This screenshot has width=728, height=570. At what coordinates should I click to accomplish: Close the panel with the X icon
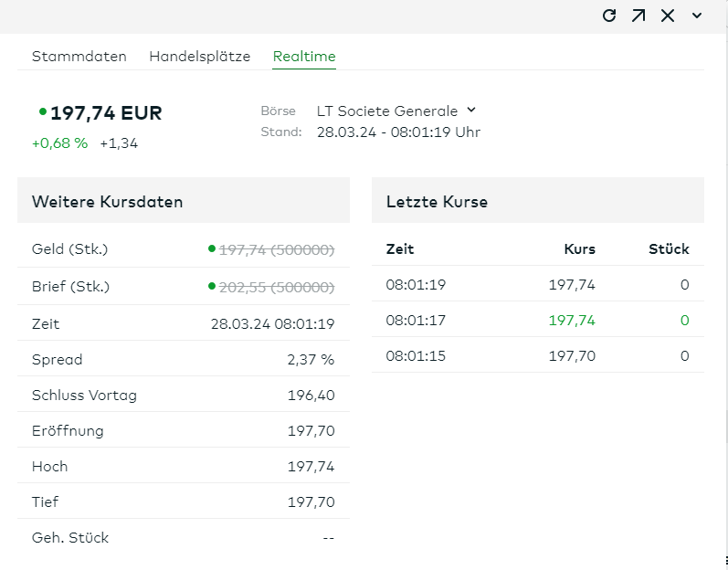pyautogui.click(x=668, y=16)
